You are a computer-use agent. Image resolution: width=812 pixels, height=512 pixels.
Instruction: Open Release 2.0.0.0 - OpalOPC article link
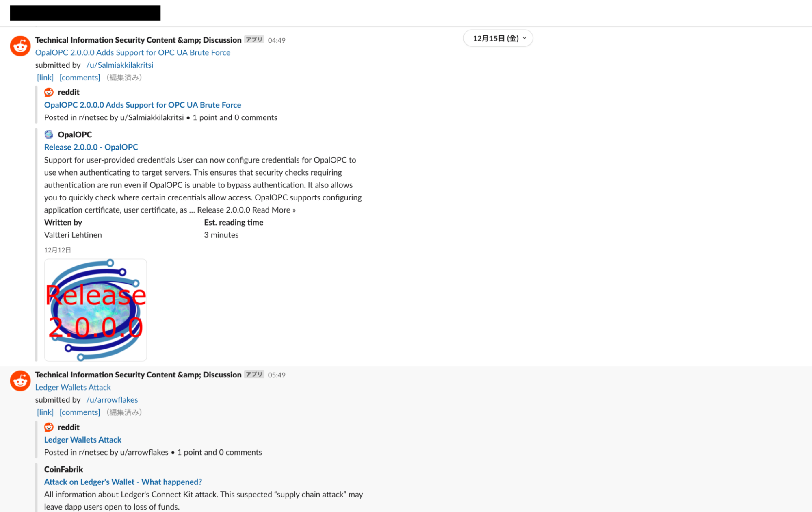[91, 147]
